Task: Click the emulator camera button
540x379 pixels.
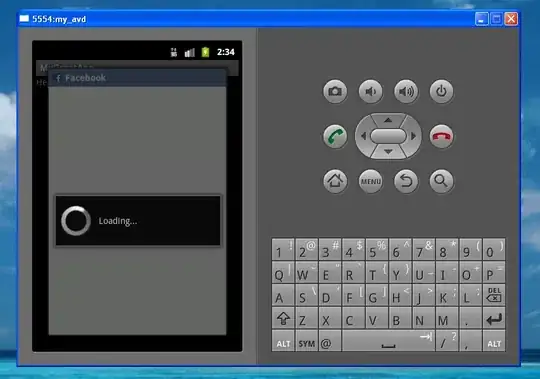Action: click(335, 91)
